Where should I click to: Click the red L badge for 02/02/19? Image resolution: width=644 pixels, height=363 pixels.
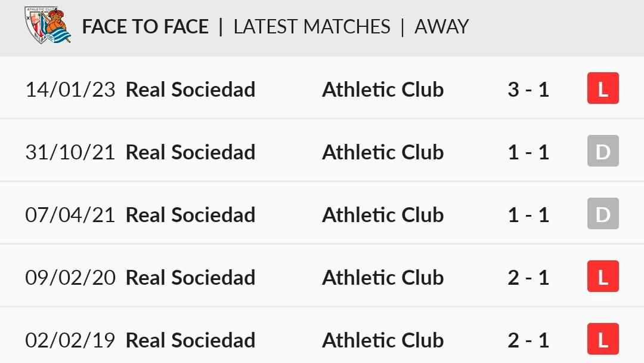click(603, 339)
